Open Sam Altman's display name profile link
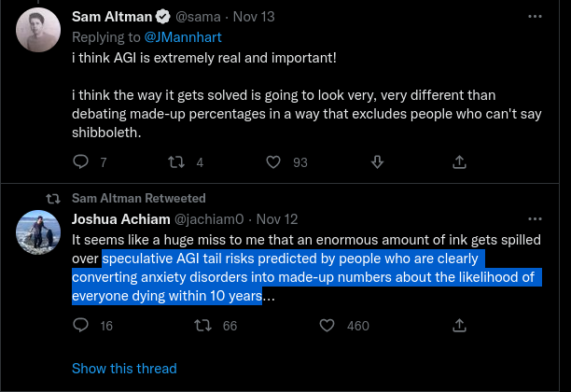 click(111, 17)
